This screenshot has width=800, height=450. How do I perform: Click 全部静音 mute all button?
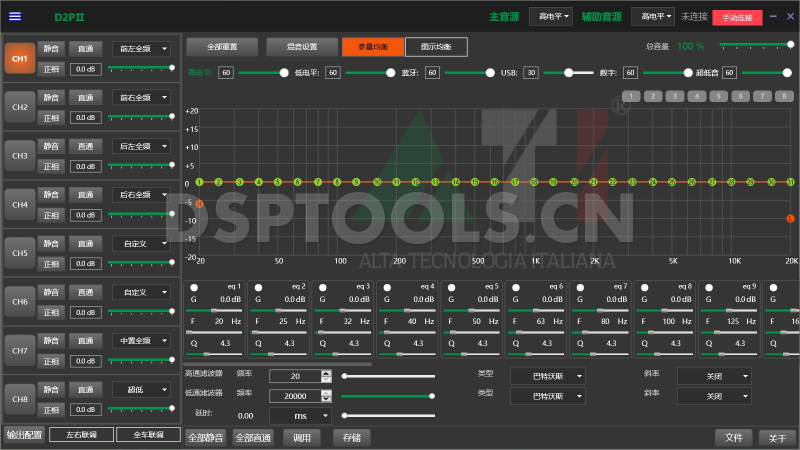pos(206,438)
